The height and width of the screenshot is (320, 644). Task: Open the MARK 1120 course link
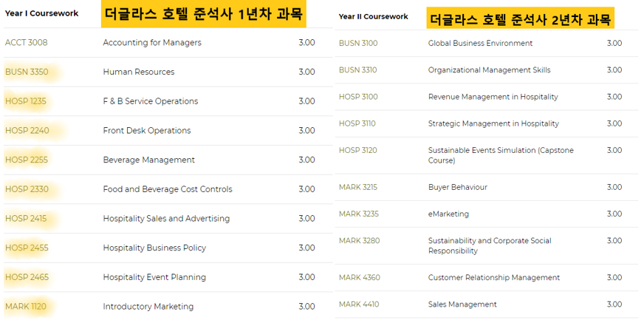[x=25, y=307]
